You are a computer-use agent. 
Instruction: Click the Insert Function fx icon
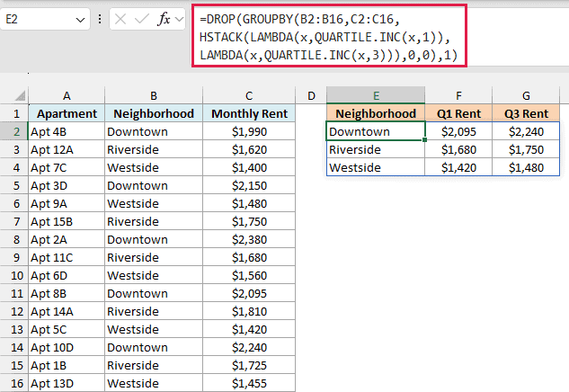[164, 19]
